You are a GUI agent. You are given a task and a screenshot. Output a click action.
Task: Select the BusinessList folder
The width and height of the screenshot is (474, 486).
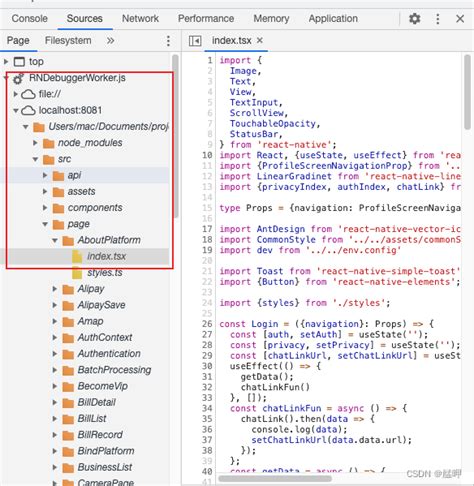point(105,467)
